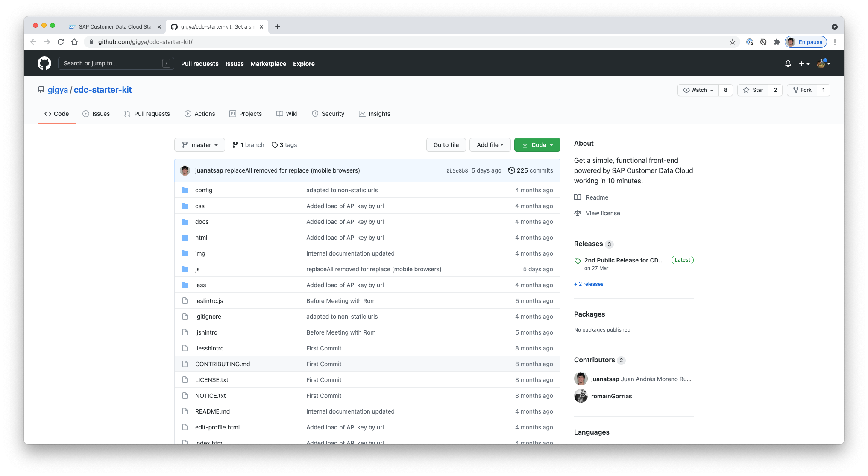Open Pull requests in the top navigation
The image size is (868, 476).
199,64
